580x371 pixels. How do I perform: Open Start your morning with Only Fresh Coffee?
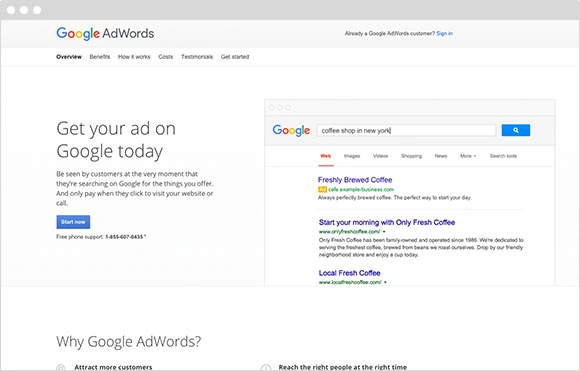tap(387, 222)
